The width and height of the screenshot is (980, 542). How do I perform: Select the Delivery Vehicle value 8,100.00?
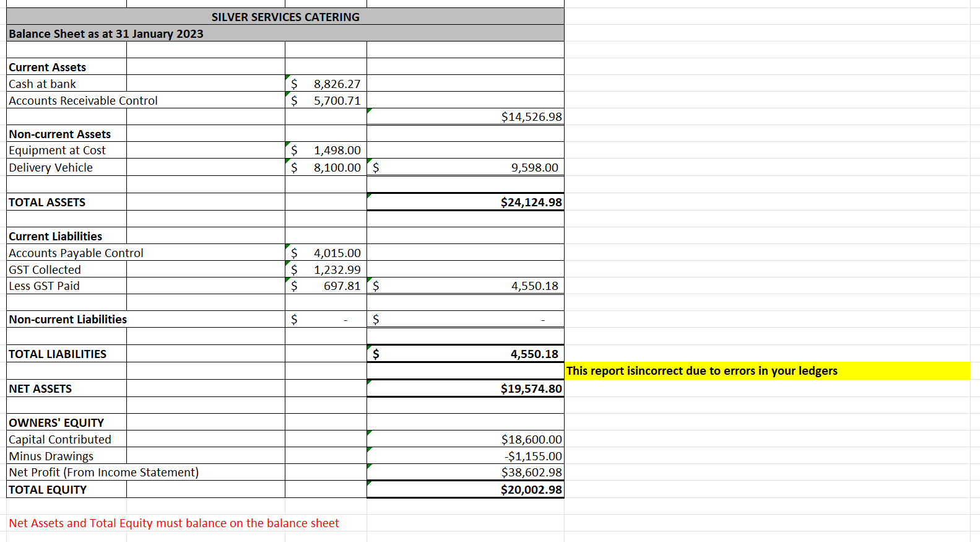point(326,167)
